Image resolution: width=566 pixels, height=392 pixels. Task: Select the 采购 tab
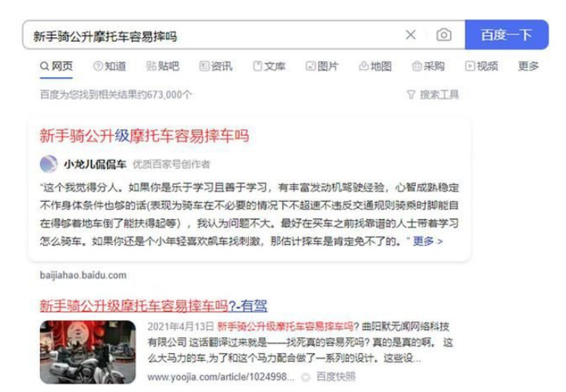pos(429,66)
